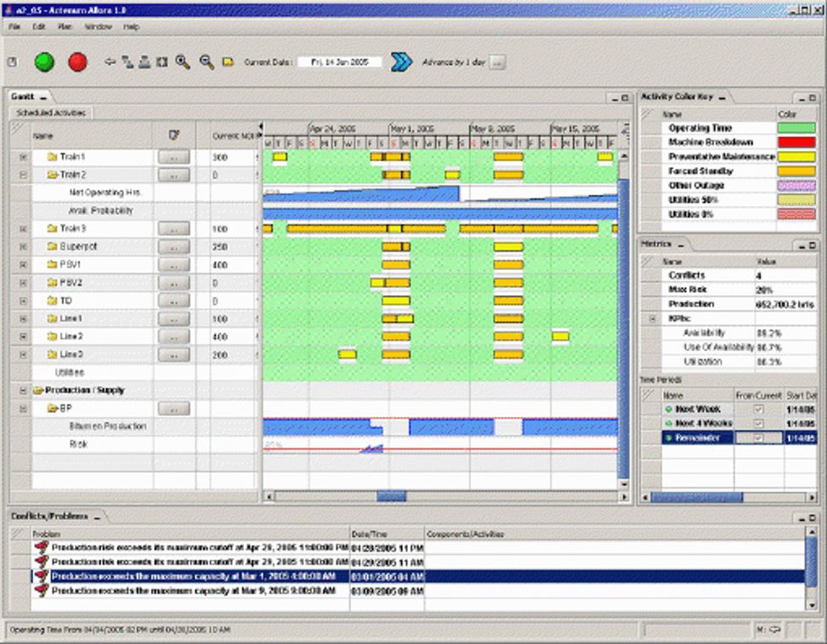Select problem row at Apr 29, 2005 11:00 AM
Image resolution: width=827 pixels, height=644 pixels.
tap(419, 562)
